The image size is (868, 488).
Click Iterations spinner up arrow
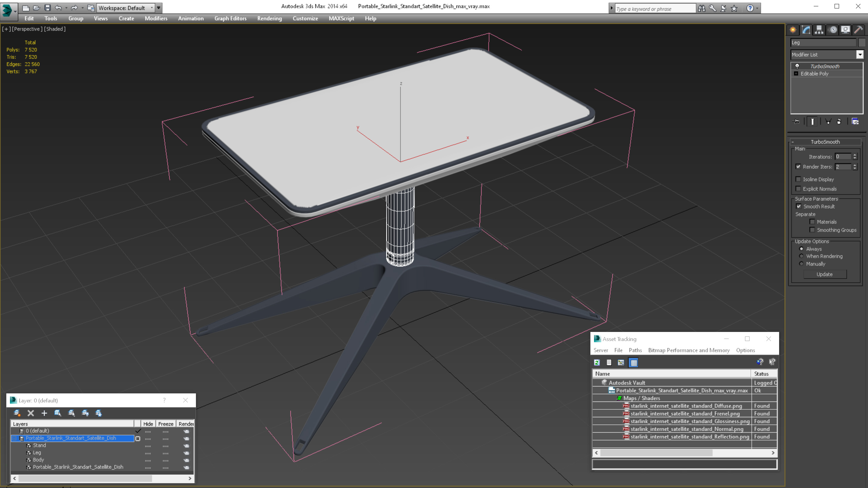[x=855, y=155]
